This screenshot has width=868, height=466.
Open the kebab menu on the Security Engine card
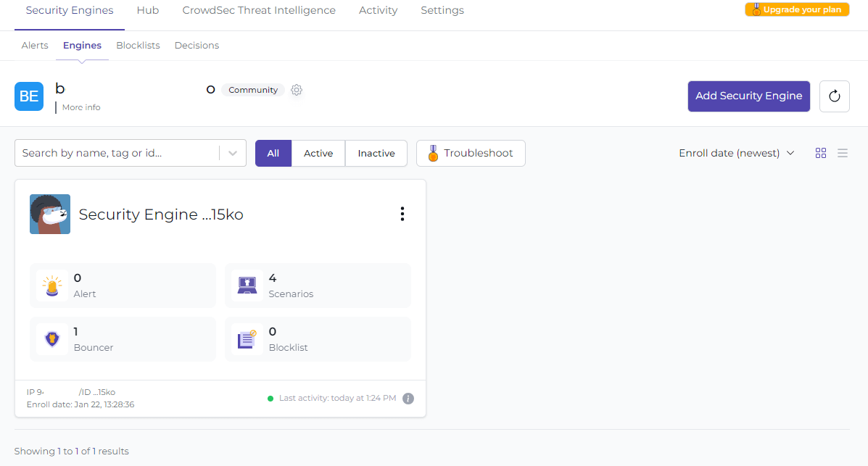402,214
